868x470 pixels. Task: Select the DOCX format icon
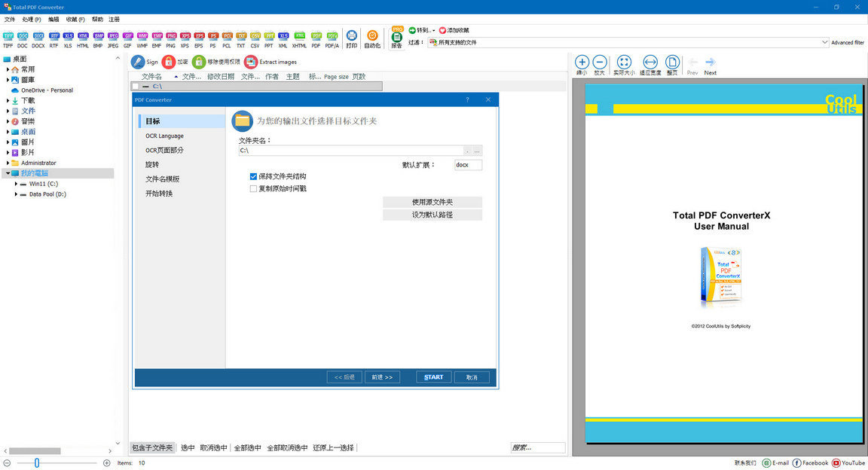tap(38, 38)
